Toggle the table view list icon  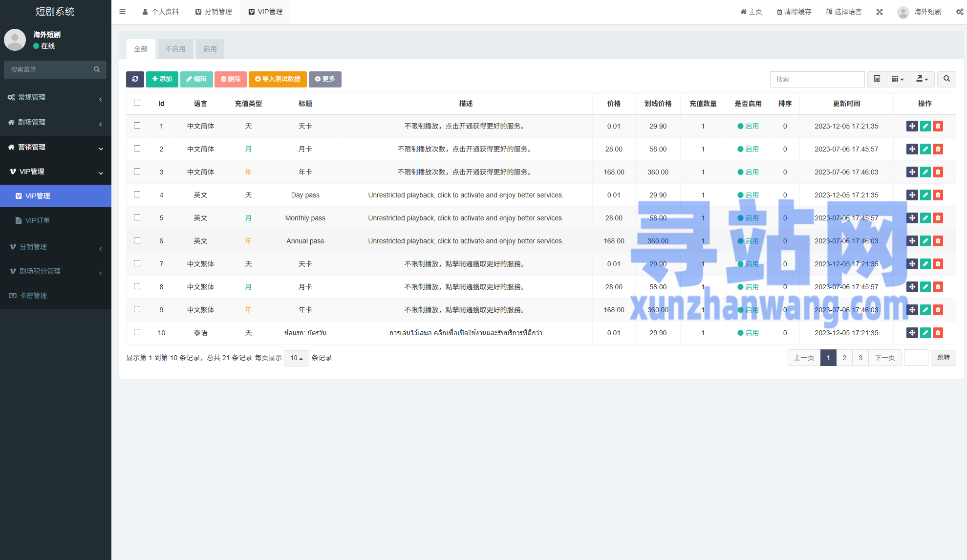tap(877, 79)
